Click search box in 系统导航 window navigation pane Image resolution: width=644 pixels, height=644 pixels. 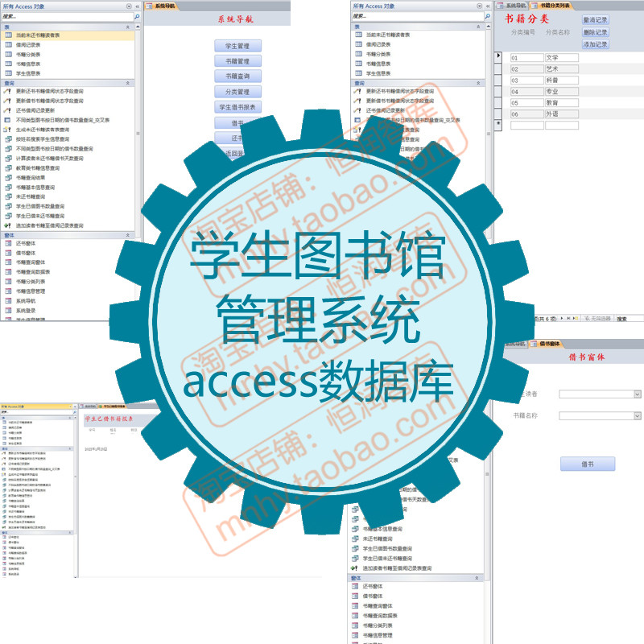point(67,16)
